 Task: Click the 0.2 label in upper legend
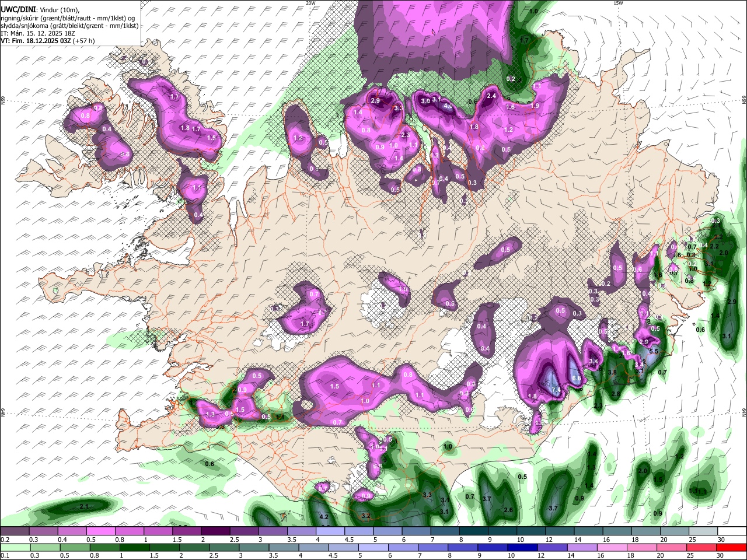click(x=5, y=540)
